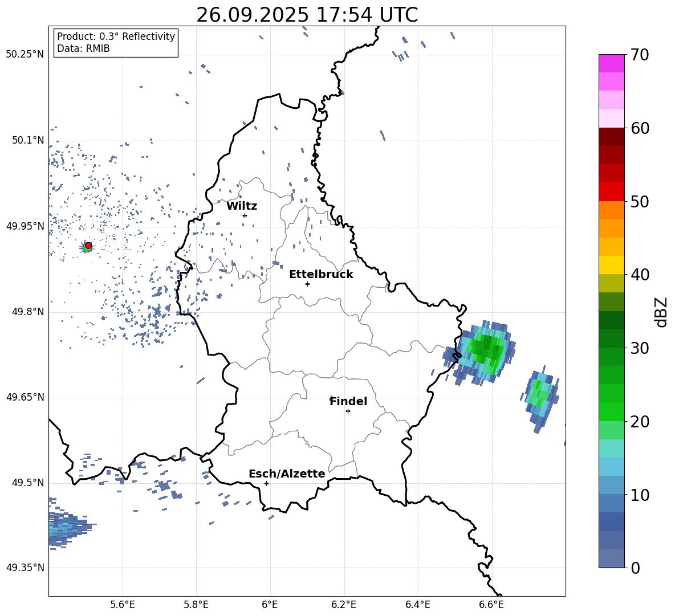Click the 6.6°E longitude label
The width and height of the screenshot is (675, 616).
(x=491, y=605)
